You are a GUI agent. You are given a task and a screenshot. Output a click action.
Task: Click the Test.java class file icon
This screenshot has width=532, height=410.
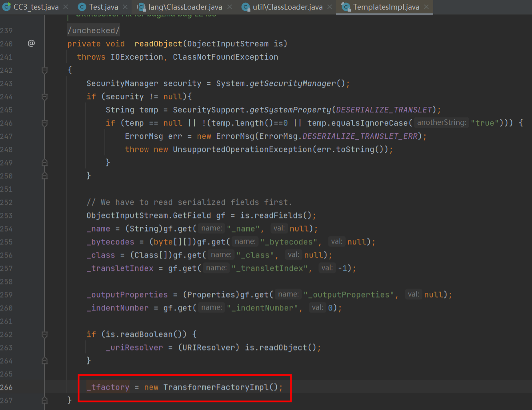[82, 7]
